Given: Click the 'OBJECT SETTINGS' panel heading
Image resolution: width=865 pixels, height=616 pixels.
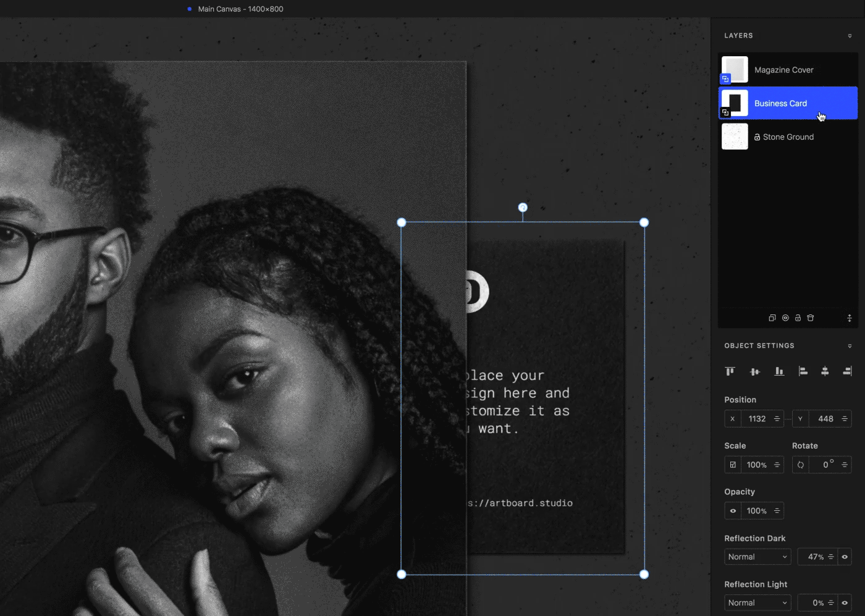Looking at the screenshot, I should click(759, 346).
